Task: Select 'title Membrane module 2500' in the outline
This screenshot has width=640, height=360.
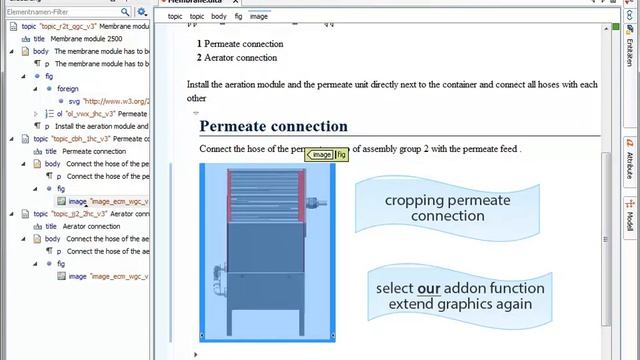Action: coord(78,39)
